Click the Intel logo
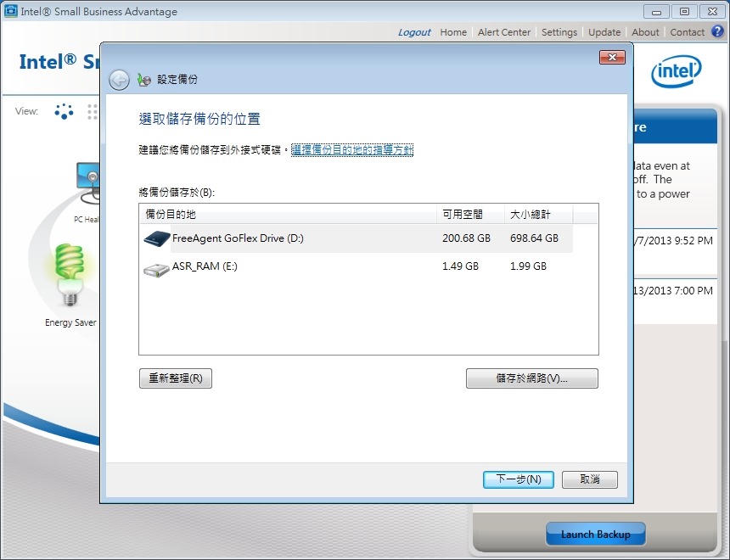The width and height of the screenshot is (730, 560). coord(677,71)
